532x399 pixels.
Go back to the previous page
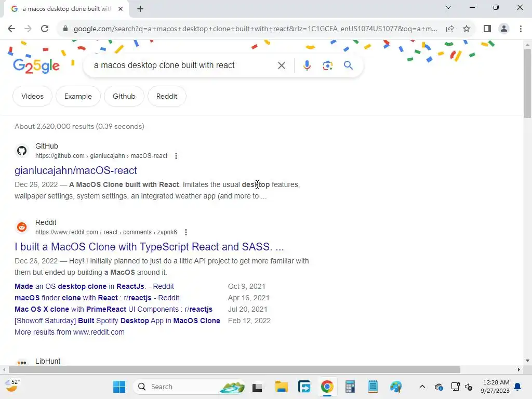pyautogui.click(x=11, y=29)
